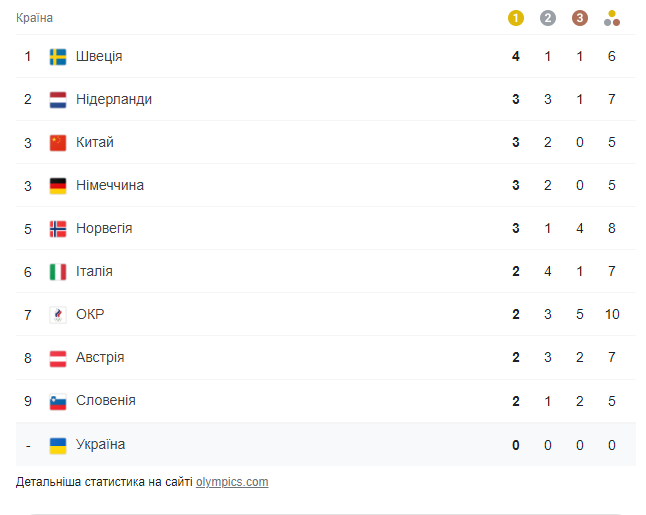Click the Italy flag icon

point(58,272)
